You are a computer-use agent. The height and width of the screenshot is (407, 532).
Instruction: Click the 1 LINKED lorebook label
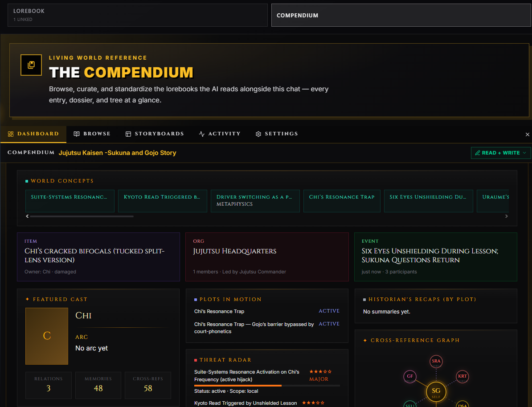[x=23, y=19]
